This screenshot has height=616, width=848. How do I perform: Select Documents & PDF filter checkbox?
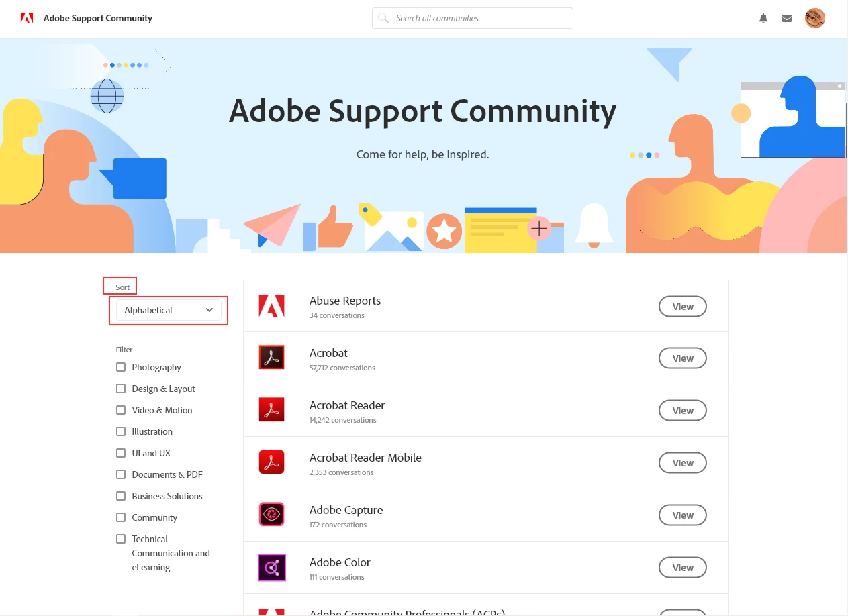(x=121, y=474)
